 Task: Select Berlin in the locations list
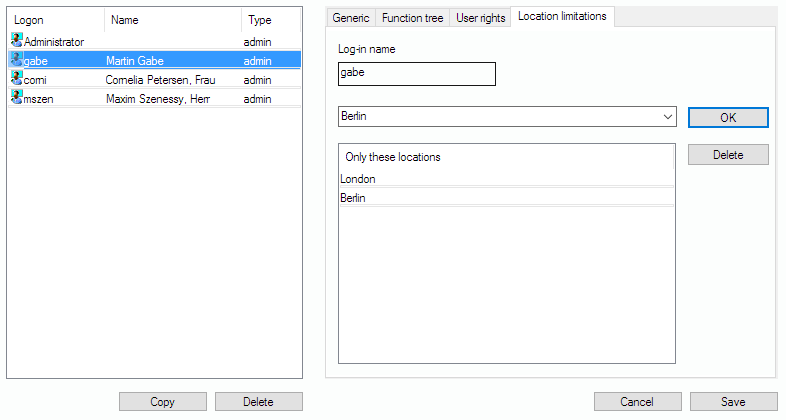point(506,198)
